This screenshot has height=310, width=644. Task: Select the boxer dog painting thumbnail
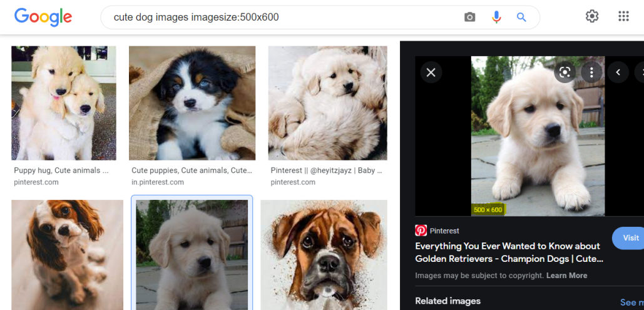pos(324,255)
